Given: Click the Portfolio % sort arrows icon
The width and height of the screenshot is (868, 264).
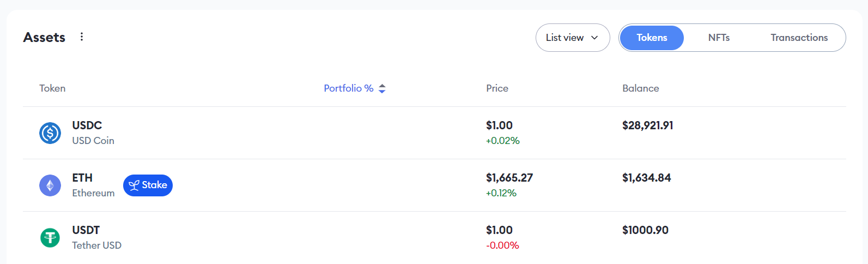Looking at the screenshot, I should coord(382,88).
